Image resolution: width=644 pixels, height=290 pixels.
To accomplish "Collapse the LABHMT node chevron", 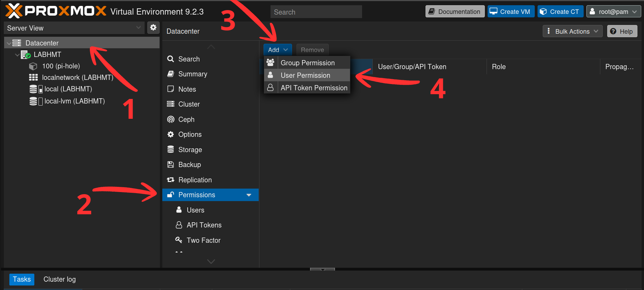I will 17,55.
